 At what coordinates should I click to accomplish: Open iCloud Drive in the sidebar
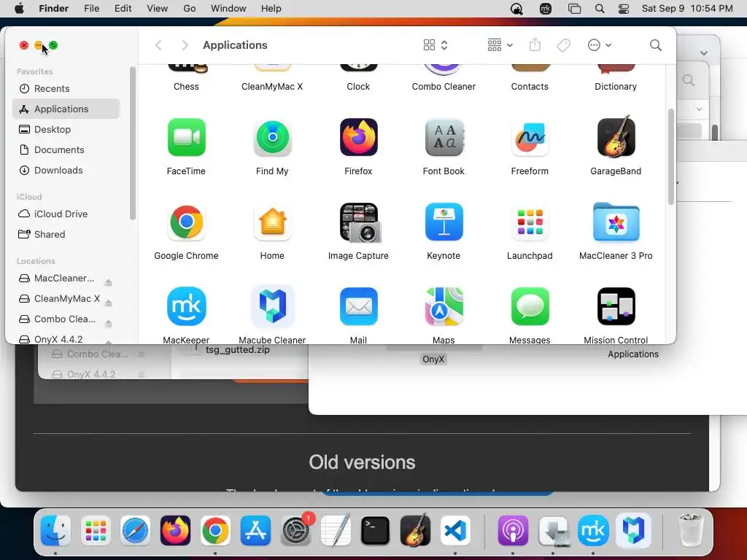pyautogui.click(x=66, y=214)
